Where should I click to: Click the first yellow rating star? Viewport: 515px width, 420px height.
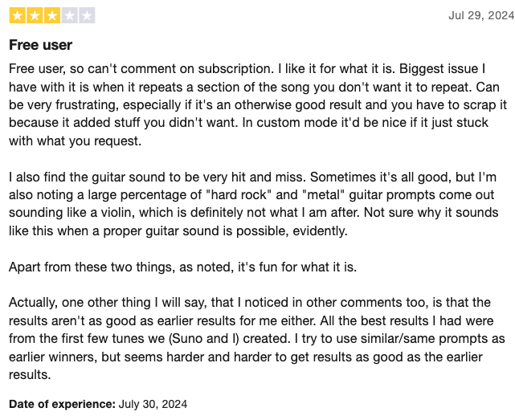[x=18, y=15]
